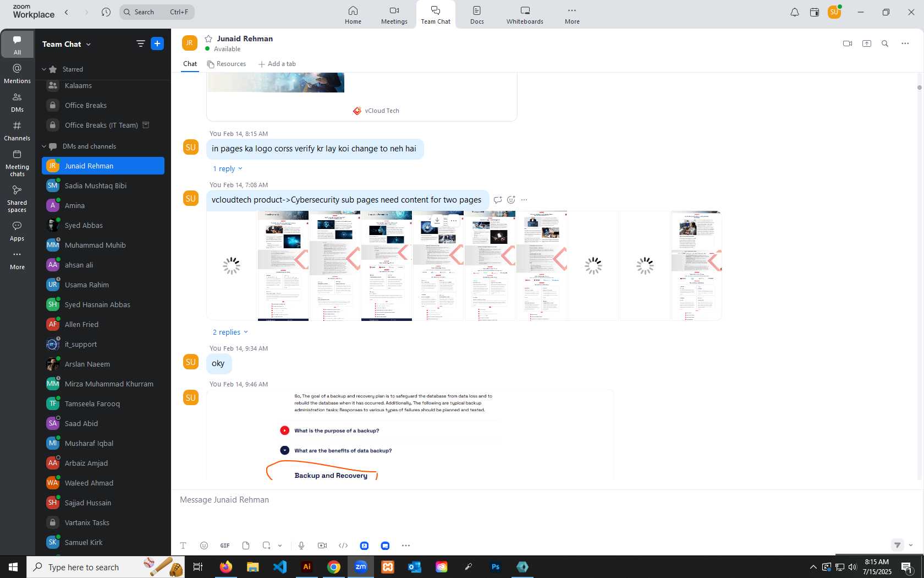The height and width of the screenshot is (578, 924).
Task: Start a video call with Junaid Rehman
Action: (848, 43)
